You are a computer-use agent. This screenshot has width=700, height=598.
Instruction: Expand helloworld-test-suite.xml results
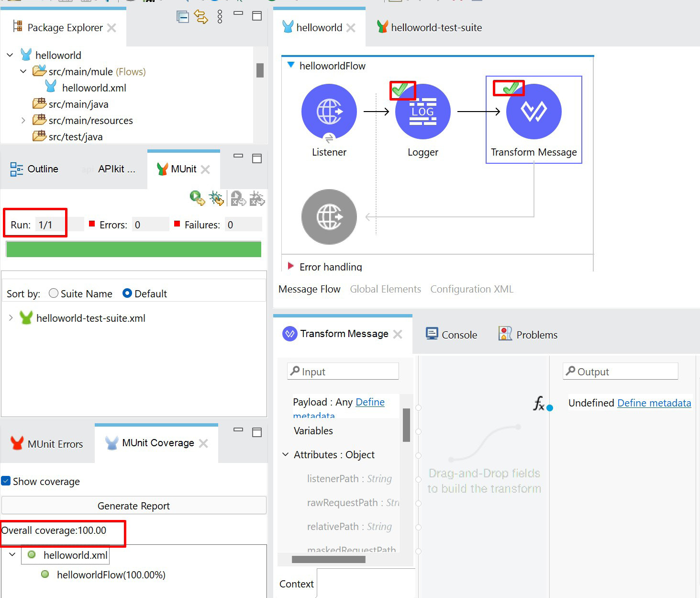pyautogui.click(x=11, y=317)
